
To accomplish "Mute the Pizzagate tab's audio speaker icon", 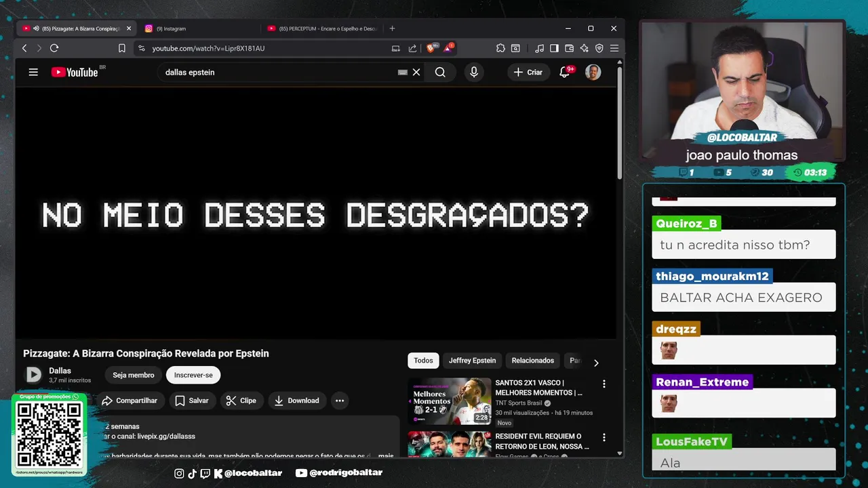I will (x=36, y=28).
